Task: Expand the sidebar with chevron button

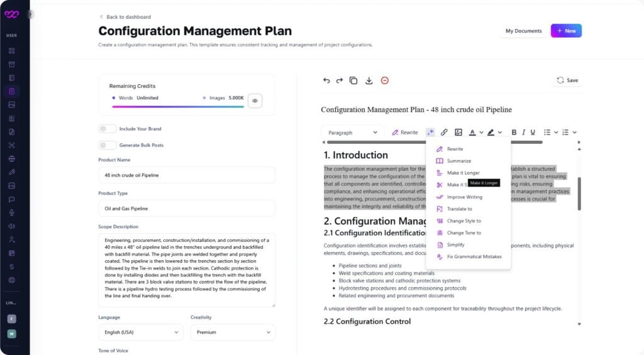Action: tap(30, 15)
